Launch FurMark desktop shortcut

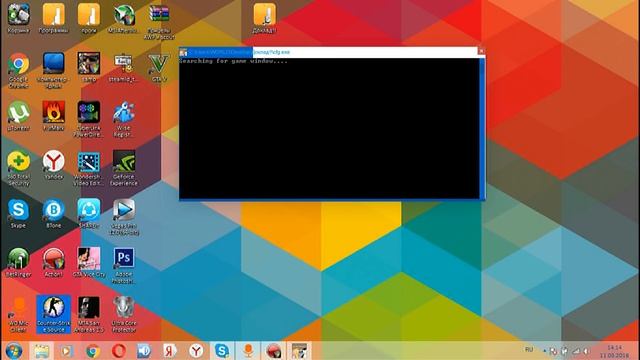click(53, 116)
